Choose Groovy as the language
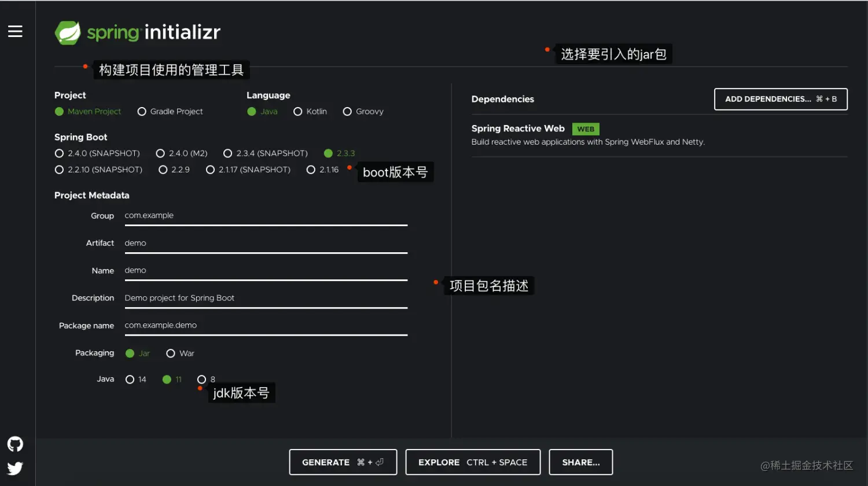This screenshot has height=486, width=868. (x=363, y=112)
